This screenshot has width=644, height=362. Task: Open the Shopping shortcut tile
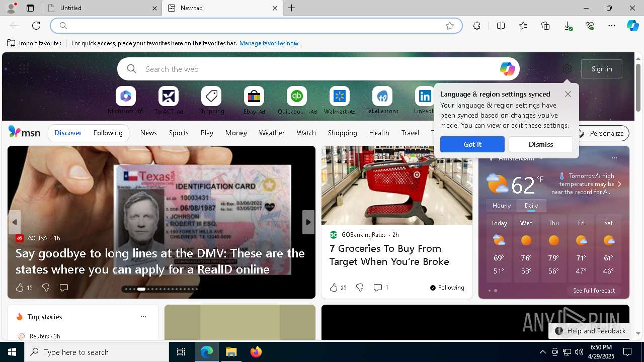211,100
